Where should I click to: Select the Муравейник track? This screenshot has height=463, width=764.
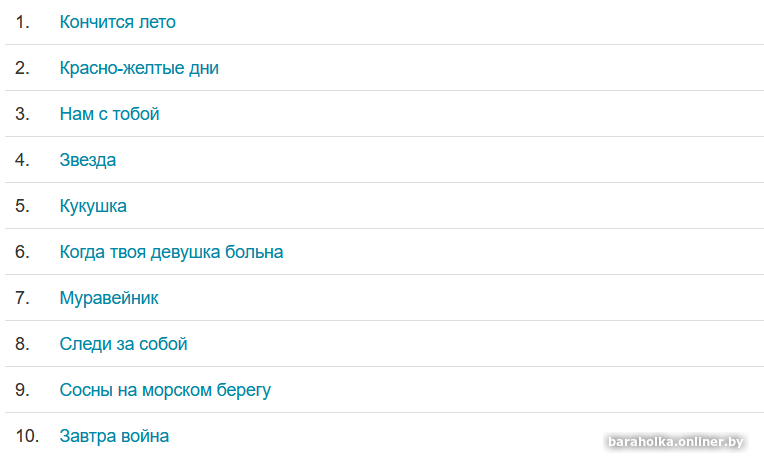click(109, 298)
